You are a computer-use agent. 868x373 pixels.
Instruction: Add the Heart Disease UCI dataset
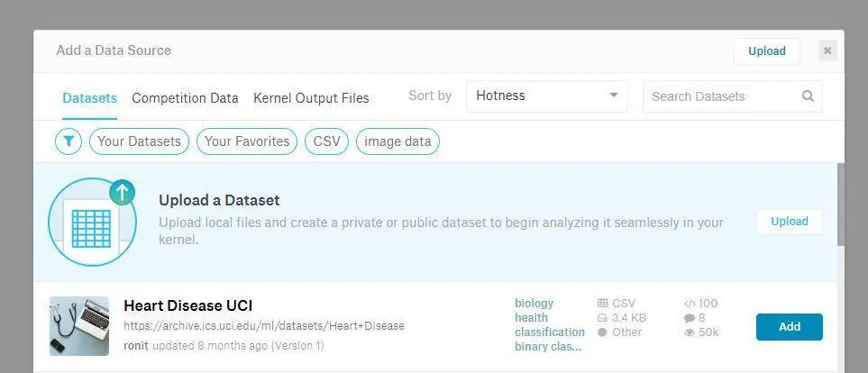[789, 327]
